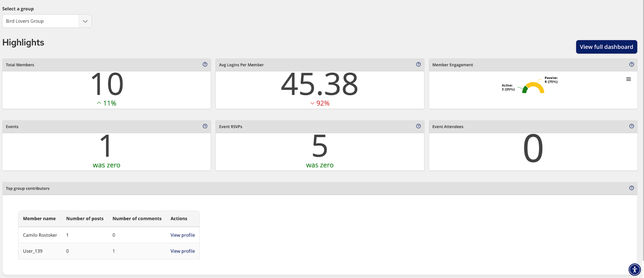Select the Member name column header

(x=39, y=218)
